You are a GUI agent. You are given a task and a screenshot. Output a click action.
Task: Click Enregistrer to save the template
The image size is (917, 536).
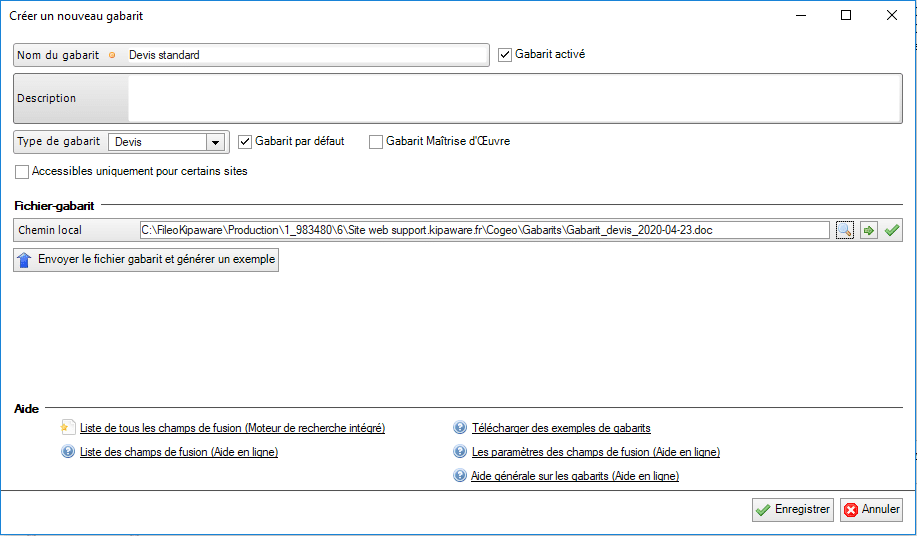click(x=792, y=510)
